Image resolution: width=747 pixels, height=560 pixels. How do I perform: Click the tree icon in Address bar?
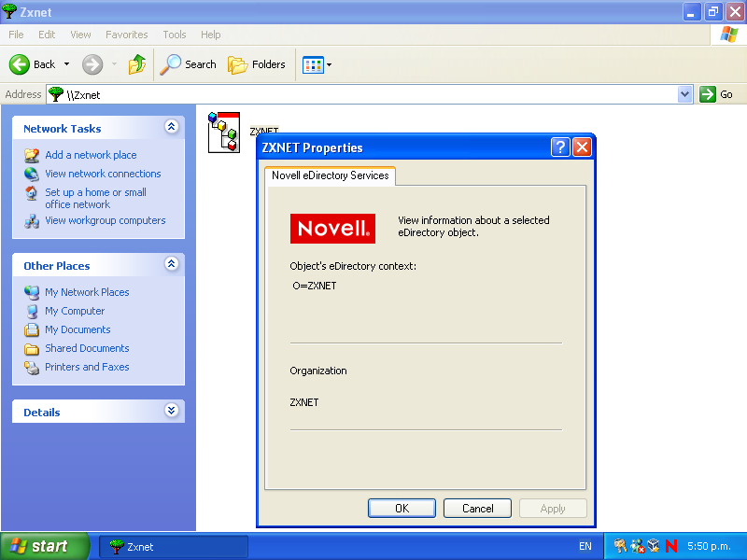tap(56, 94)
